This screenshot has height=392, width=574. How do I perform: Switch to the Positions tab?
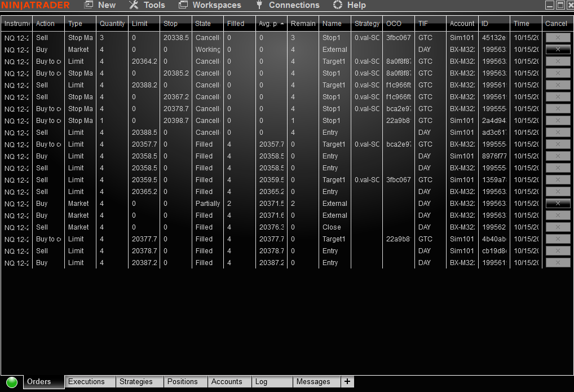[x=186, y=382]
